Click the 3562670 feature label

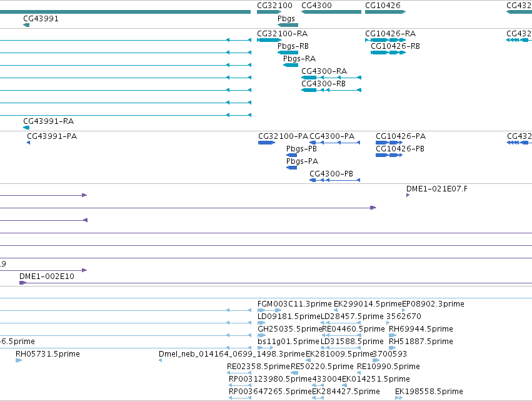pyautogui.click(x=404, y=317)
